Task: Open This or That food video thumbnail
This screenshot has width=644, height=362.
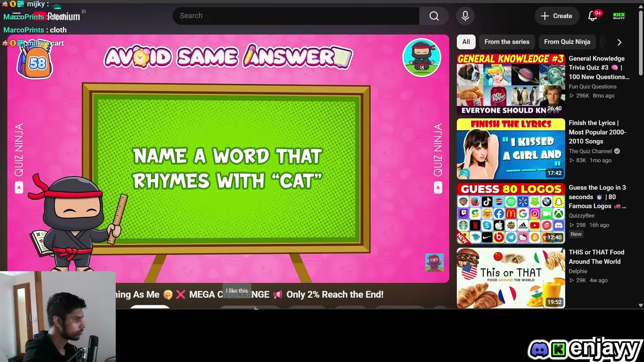Action: (x=511, y=278)
